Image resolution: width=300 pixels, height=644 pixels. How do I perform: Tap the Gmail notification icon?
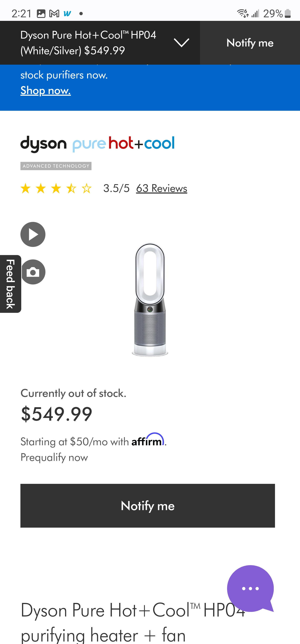[54, 14]
